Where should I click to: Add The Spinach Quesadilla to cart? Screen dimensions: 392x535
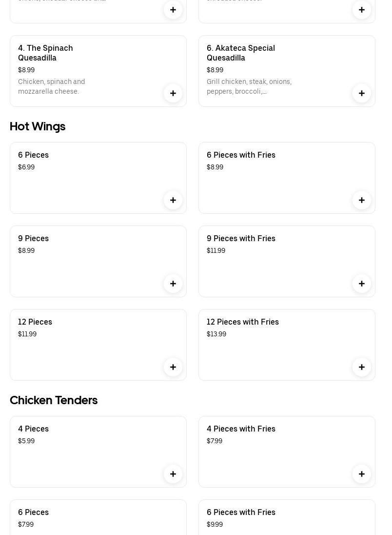173,93
